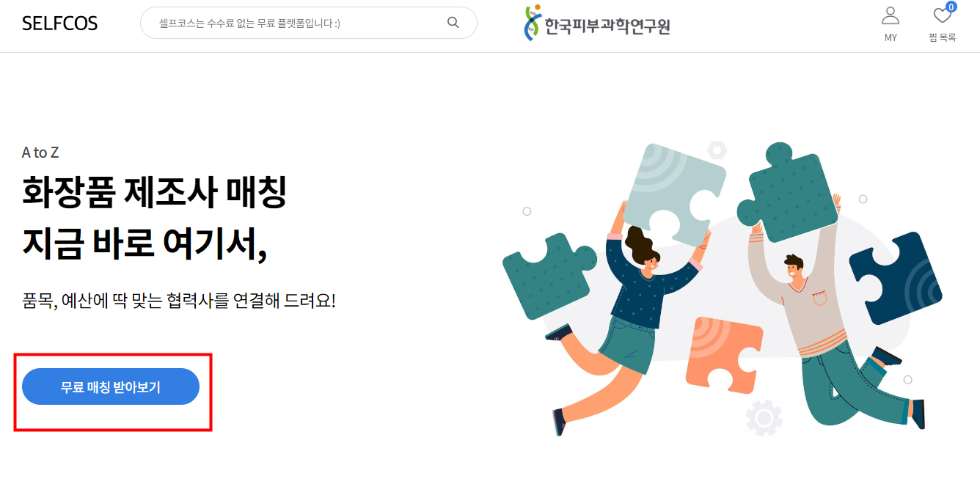The width and height of the screenshot is (980, 495).
Task: Click the magnifier search icon
Action: (x=453, y=22)
